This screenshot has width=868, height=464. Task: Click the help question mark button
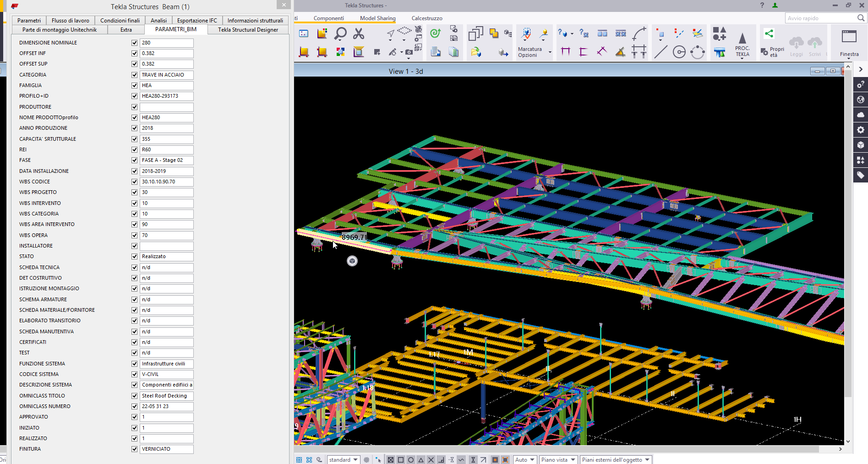(x=762, y=5)
